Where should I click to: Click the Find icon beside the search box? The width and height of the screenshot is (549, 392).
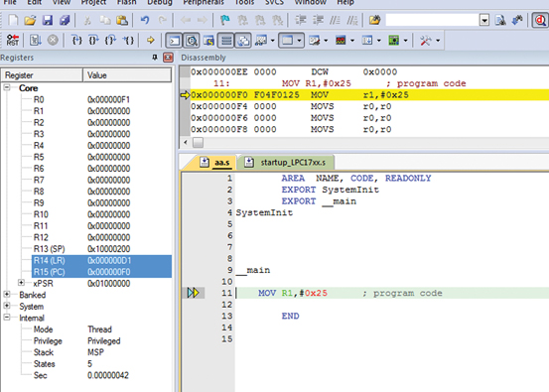point(500,20)
